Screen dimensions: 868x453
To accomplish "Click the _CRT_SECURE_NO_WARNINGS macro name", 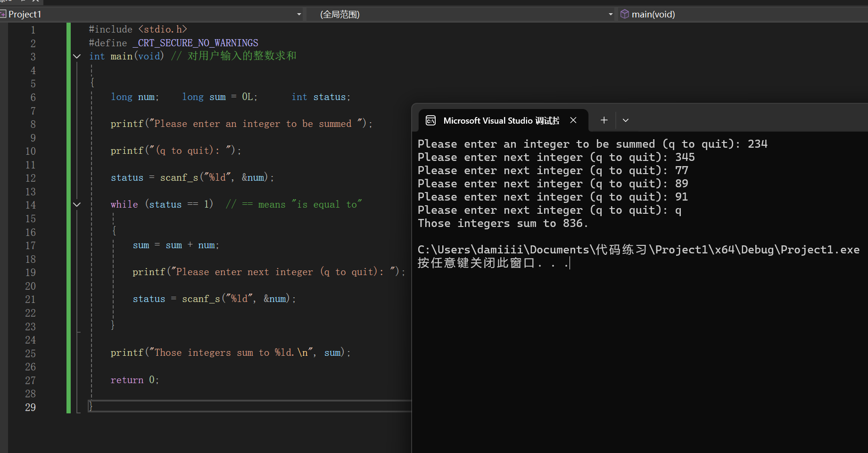I will click(x=196, y=43).
